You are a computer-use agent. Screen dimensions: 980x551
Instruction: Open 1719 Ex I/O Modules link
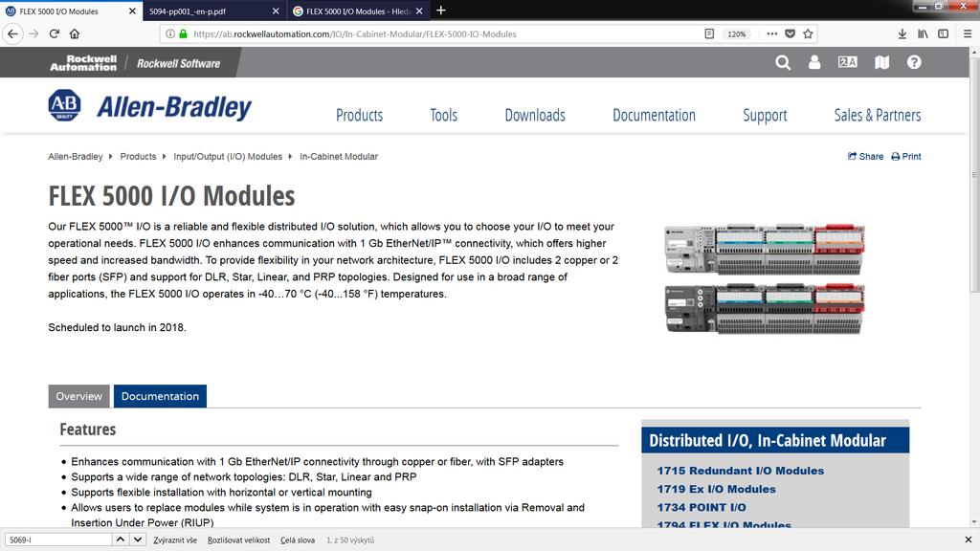[716, 489]
